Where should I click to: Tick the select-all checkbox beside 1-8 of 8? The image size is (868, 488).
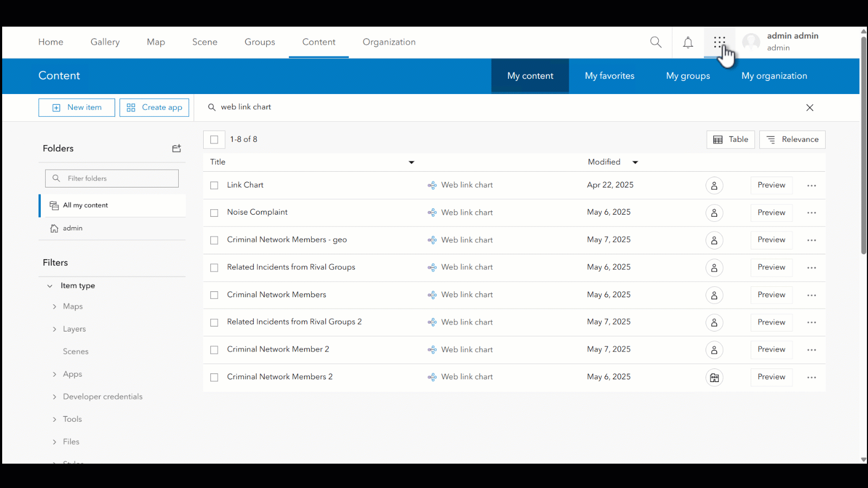pos(214,140)
